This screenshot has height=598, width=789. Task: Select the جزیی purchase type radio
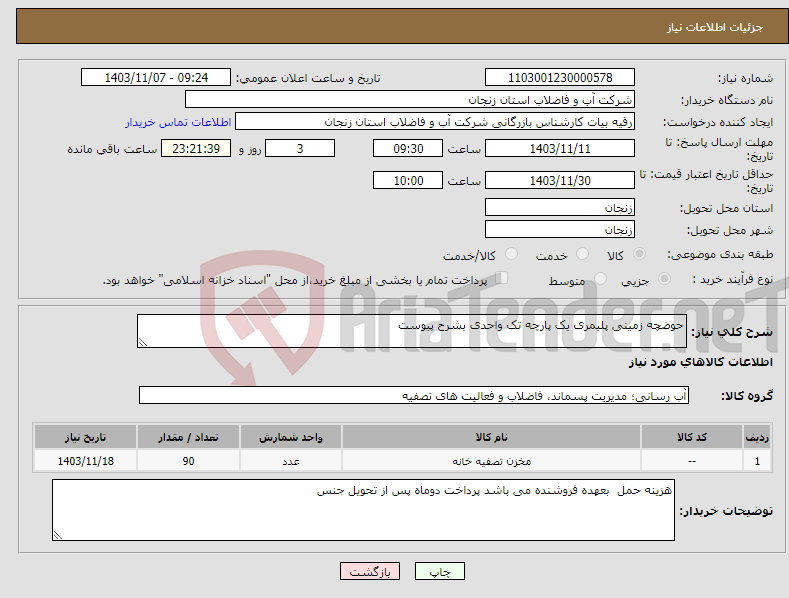[x=664, y=278]
